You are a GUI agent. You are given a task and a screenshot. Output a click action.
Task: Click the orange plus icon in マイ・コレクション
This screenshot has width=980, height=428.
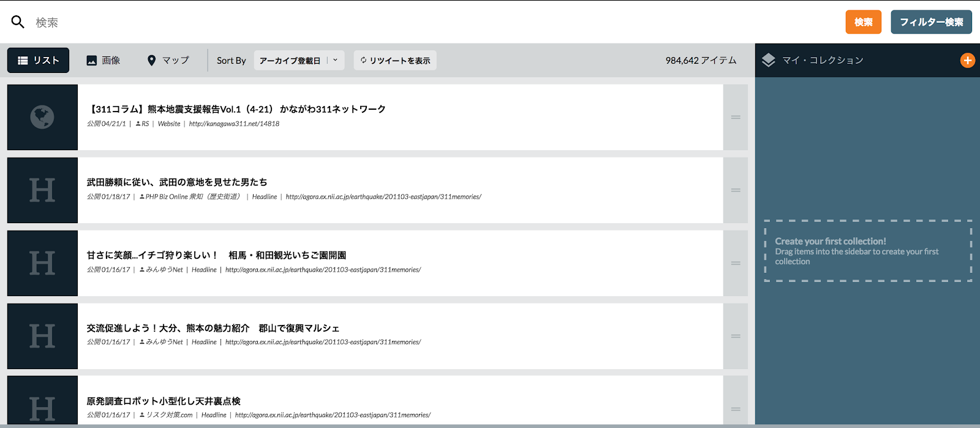tap(967, 60)
